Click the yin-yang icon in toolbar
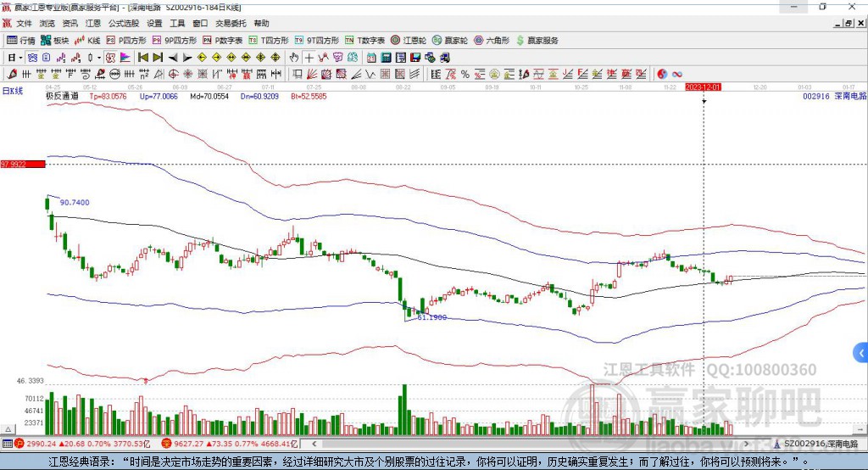 [662, 75]
